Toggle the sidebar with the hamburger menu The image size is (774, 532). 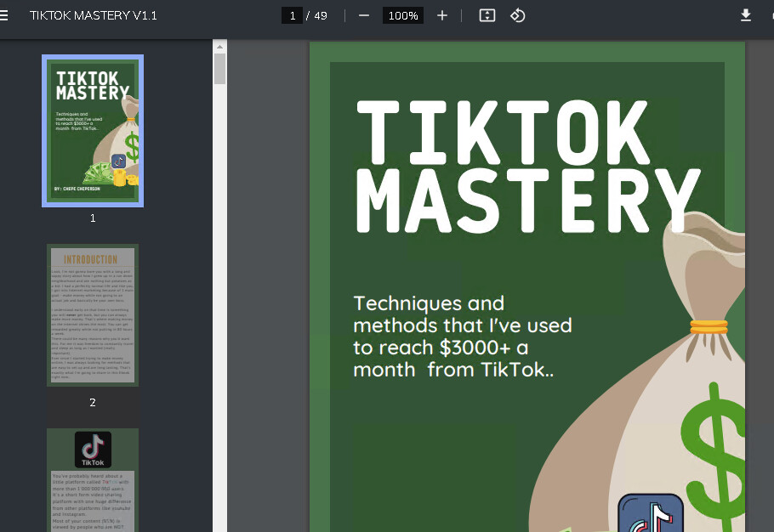click(5, 15)
